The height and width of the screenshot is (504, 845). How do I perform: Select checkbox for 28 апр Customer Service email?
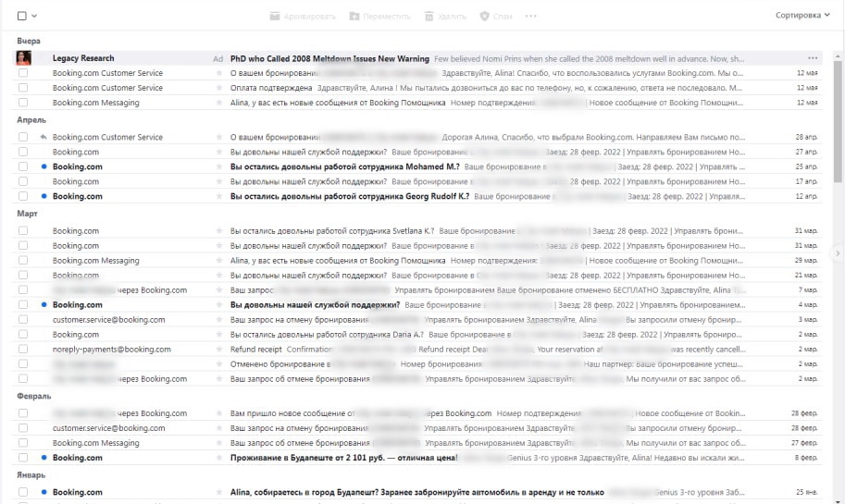pos(22,137)
